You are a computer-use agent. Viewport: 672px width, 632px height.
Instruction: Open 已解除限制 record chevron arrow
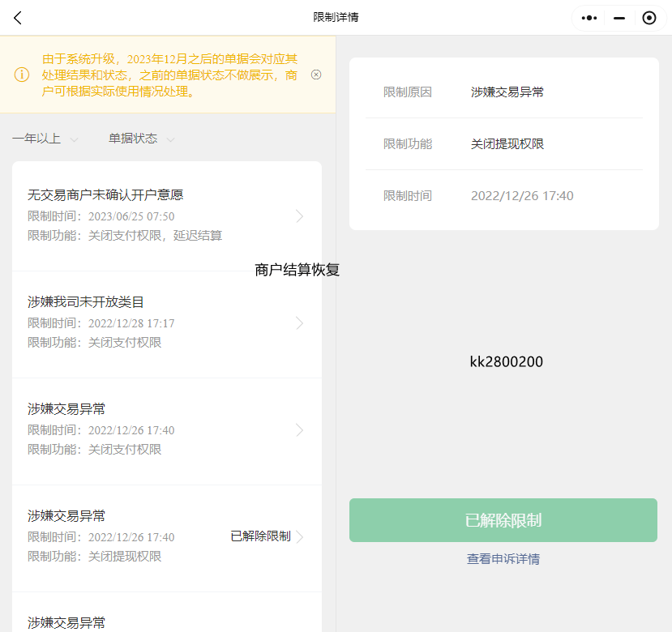(x=300, y=536)
